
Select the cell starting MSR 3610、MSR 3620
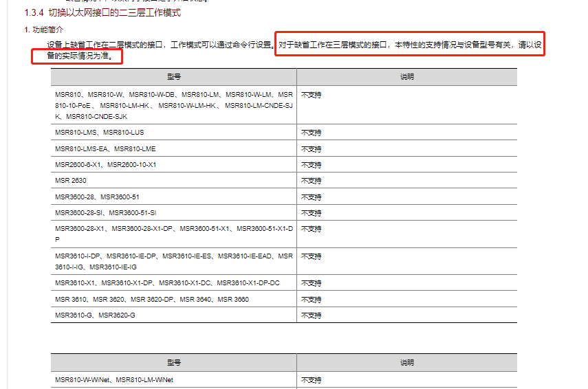coord(174,299)
